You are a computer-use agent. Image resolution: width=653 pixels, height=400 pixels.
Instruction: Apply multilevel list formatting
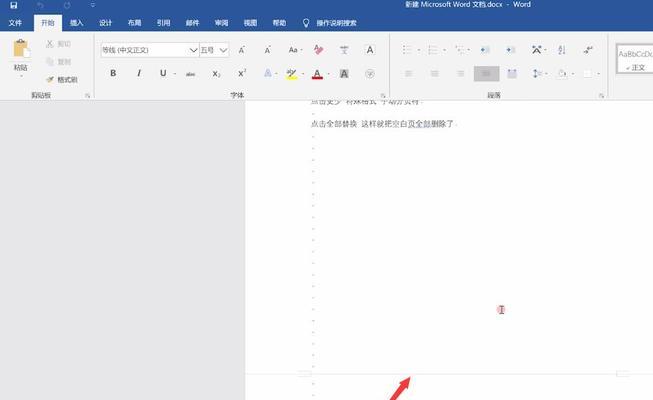460,50
